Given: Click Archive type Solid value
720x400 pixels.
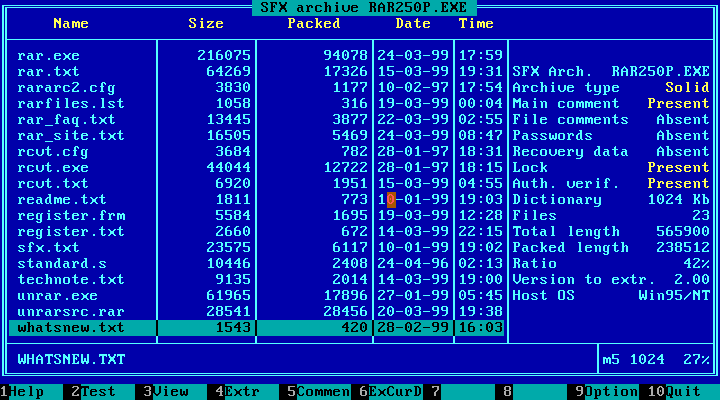Looking at the screenshot, I should tap(687, 88).
